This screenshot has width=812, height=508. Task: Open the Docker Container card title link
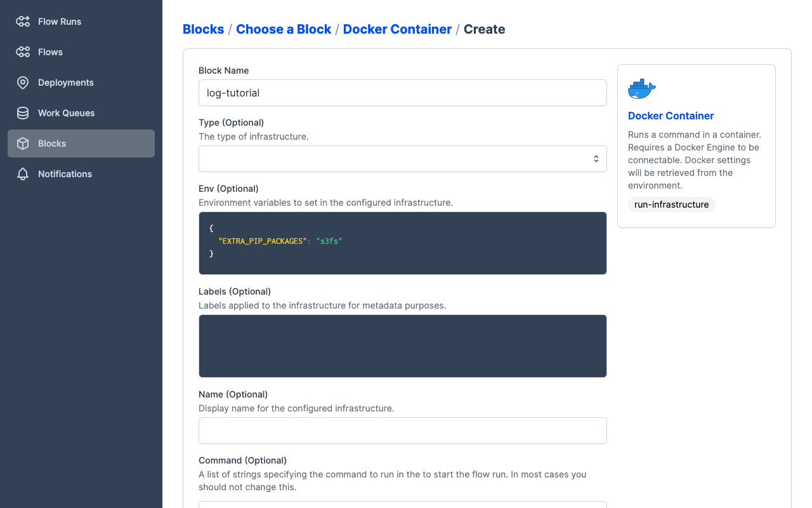tap(671, 116)
